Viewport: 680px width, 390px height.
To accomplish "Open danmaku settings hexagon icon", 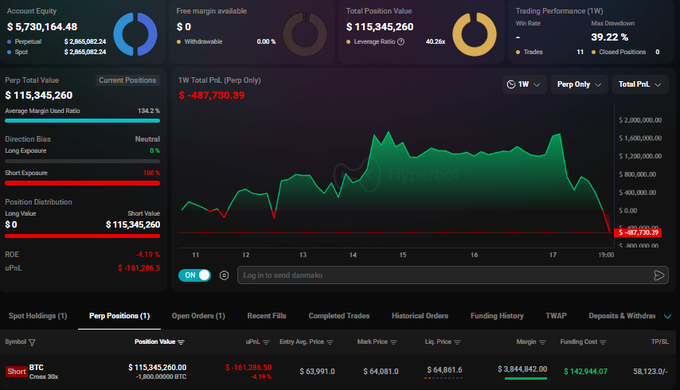I will 224,275.
